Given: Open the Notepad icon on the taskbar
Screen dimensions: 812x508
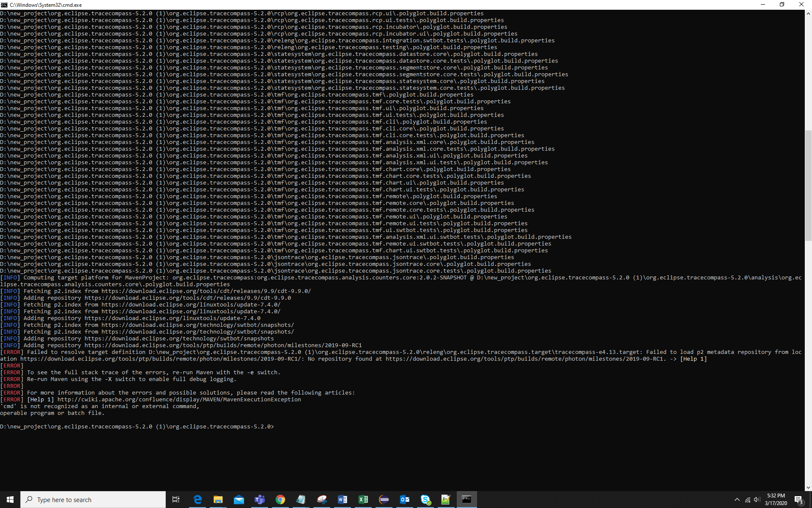Looking at the screenshot, I should pyautogui.click(x=301, y=500).
